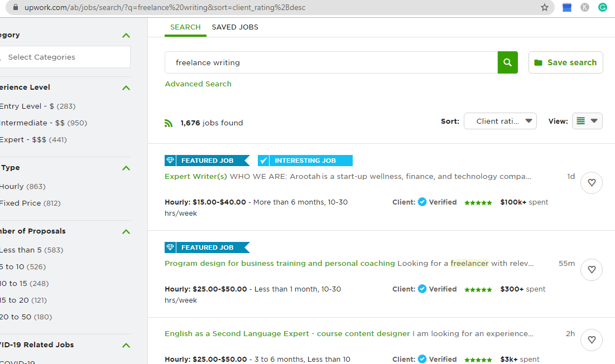This screenshot has height=364, width=615.
Task: Filter by 15 to 20 (121) proposals
Action: point(23,300)
